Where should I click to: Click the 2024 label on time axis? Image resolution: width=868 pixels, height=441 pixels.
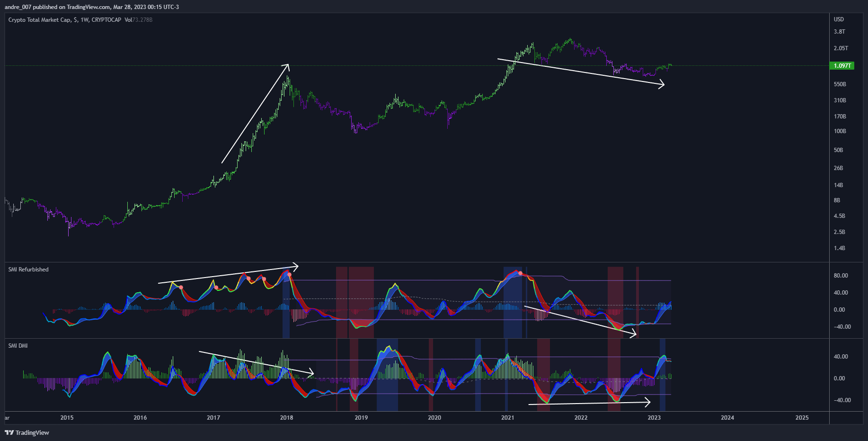tap(727, 418)
